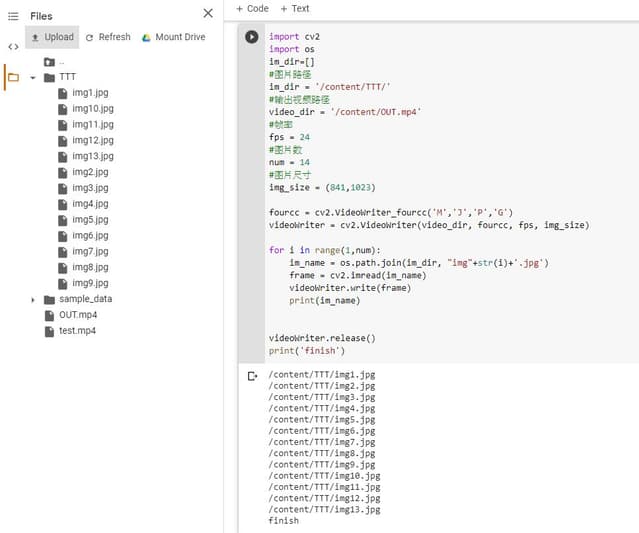
Task: Open the code snippets sidebar icon
Action: point(13,46)
